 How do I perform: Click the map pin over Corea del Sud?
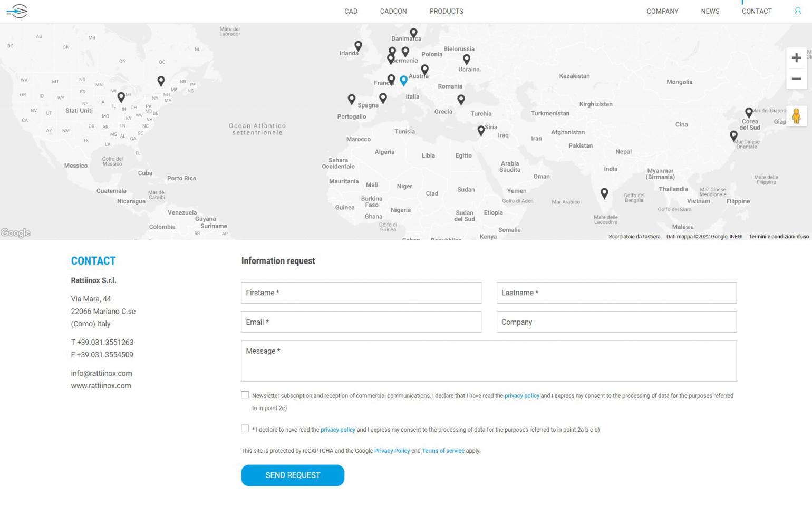click(x=749, y=113)
